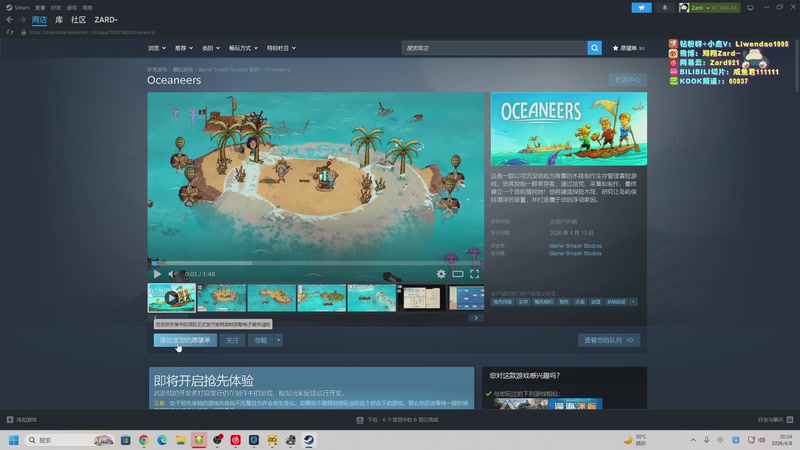The width and height of the screenshot is (800, 450).
Task: Click in the Windows taskbar search box
Action: 70,440
